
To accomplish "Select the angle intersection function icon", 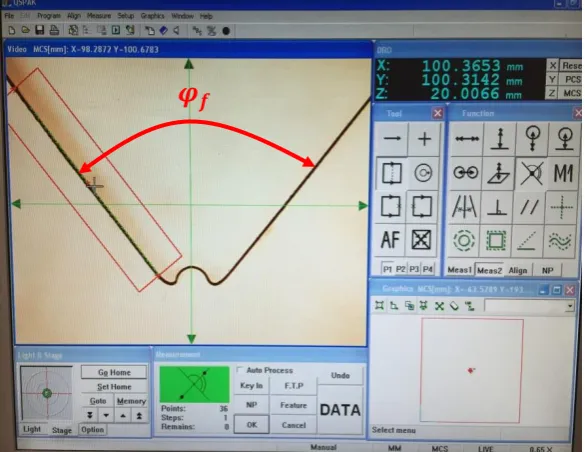I will click(531, 173).
